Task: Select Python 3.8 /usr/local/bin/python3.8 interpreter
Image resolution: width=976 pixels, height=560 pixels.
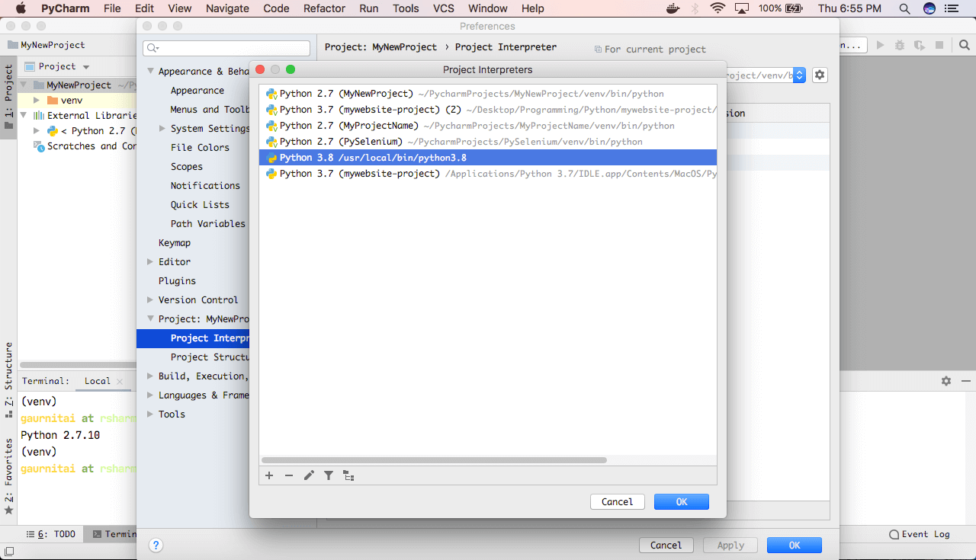Action: tap(488, 158)
